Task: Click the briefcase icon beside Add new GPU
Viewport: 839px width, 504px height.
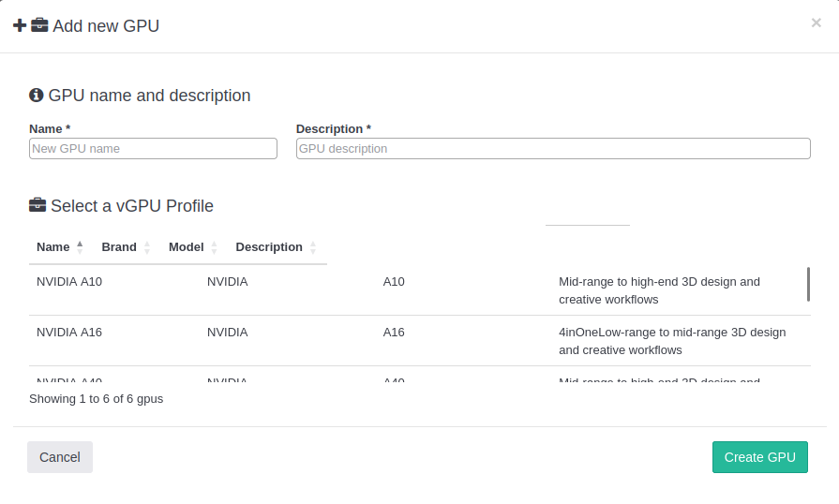Action: [39, 25]
